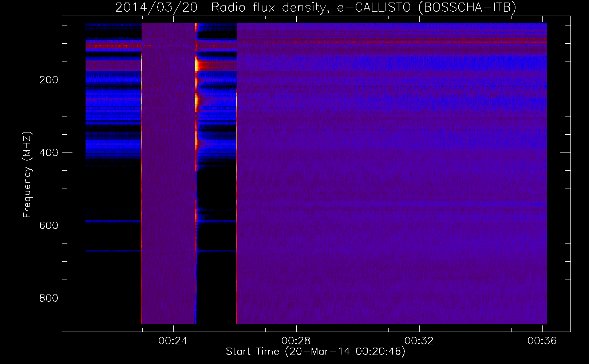Click the 00:32 time tick label

[419, 341]
